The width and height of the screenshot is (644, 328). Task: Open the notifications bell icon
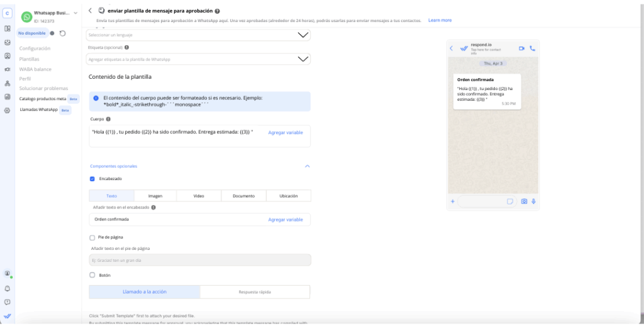(7, 288)
